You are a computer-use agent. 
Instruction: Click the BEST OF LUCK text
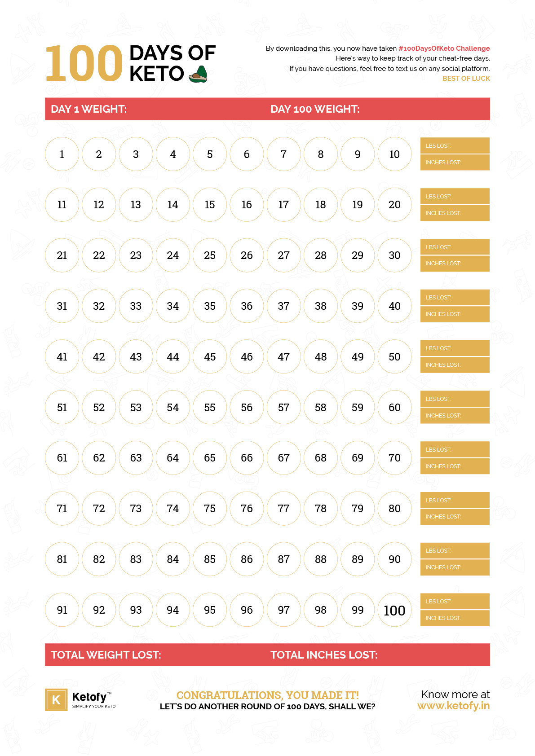click(466, 79)
